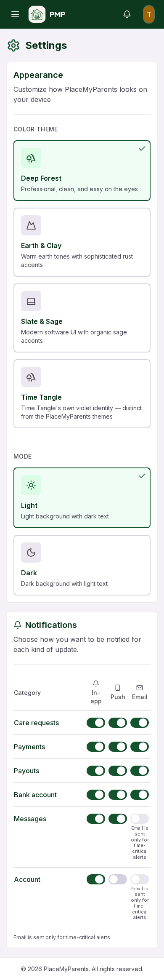Open the notifications bell in header
The image size is (164, 980).
point(127,14)
